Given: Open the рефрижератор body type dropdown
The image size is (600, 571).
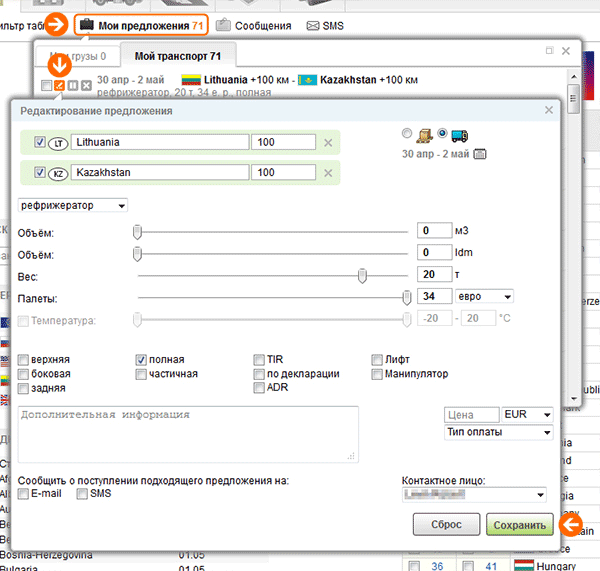Looking at the screenshot, I should point(73,205).
